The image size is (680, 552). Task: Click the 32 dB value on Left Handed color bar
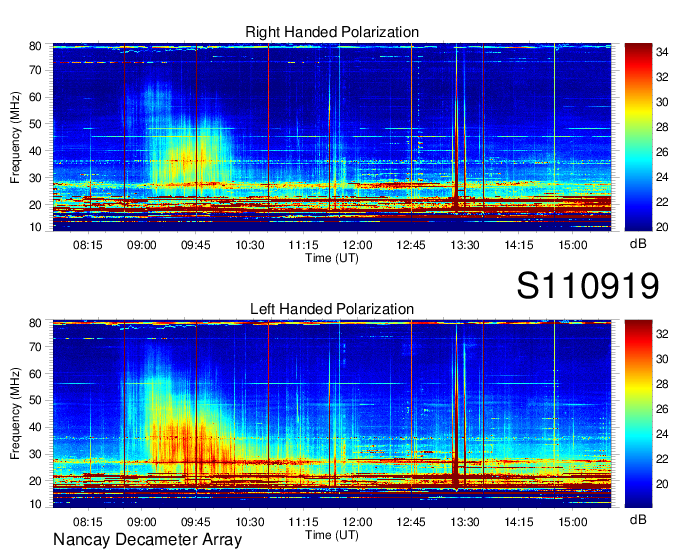[x=662, y=334]
